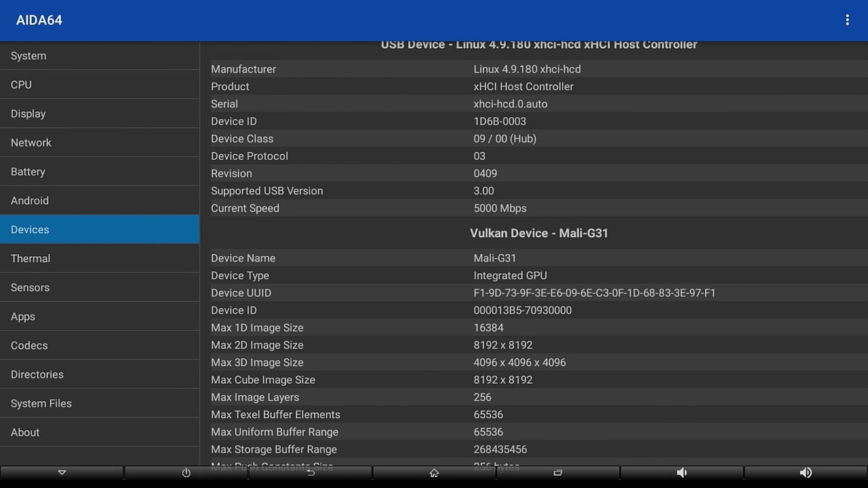Show the Battery information page

[x=100, y=171]
